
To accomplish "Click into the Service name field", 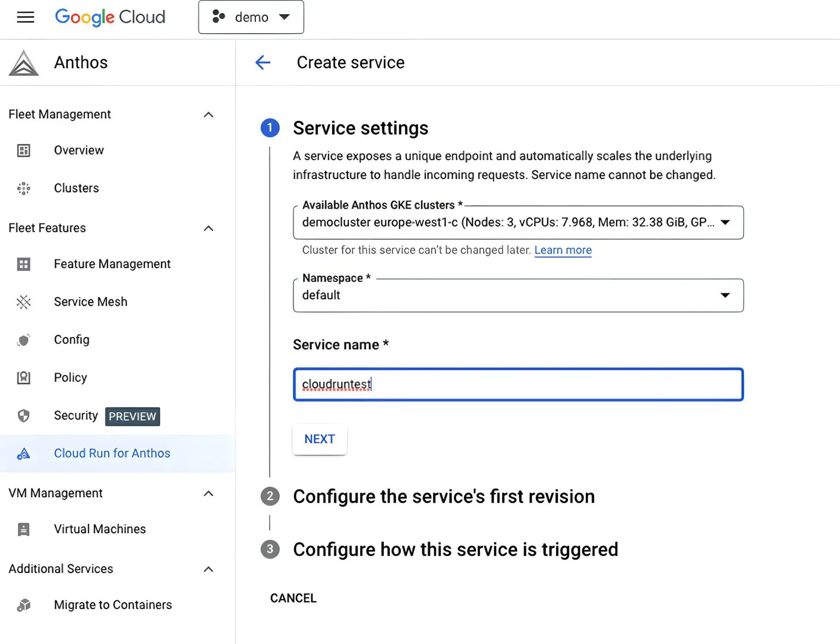I will (x=518, y=384).
